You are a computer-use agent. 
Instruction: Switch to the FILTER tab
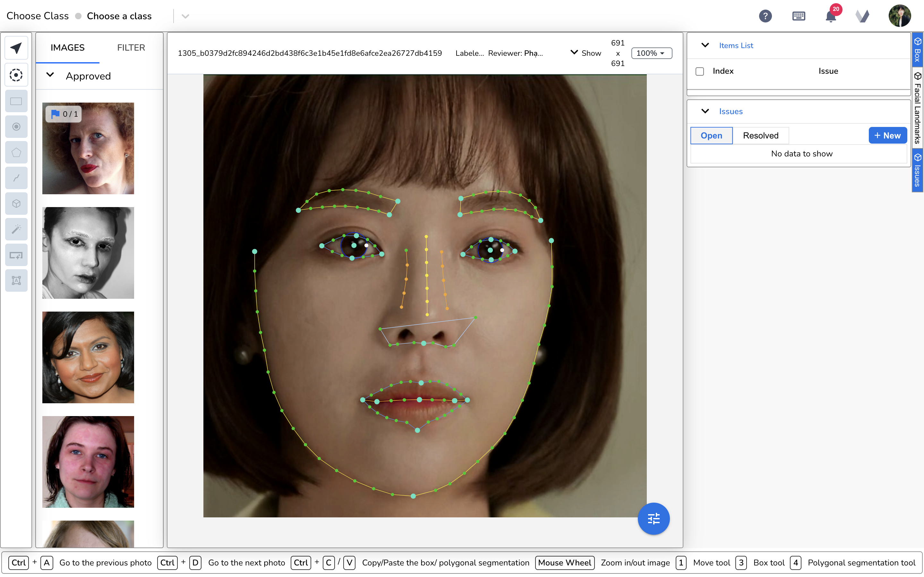pyautogui.click(x=131, y=48)
